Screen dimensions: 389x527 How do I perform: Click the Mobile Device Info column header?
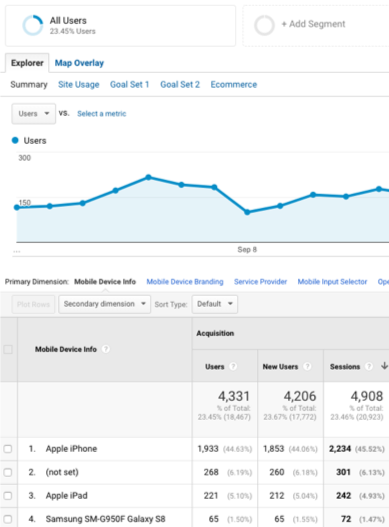point(66,349)
